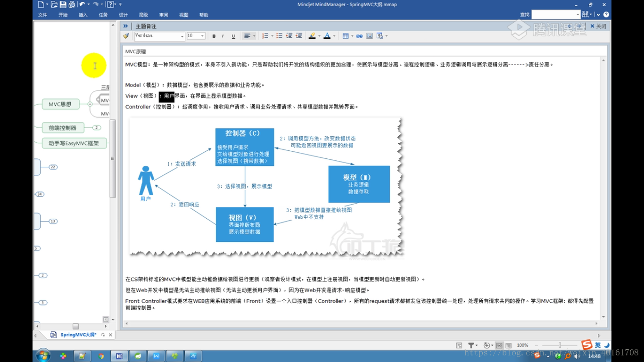The height and width of the screenshot is (362, 644).
Task: Switch to the SpringMVC大纲 document tab
Action: 78,335
